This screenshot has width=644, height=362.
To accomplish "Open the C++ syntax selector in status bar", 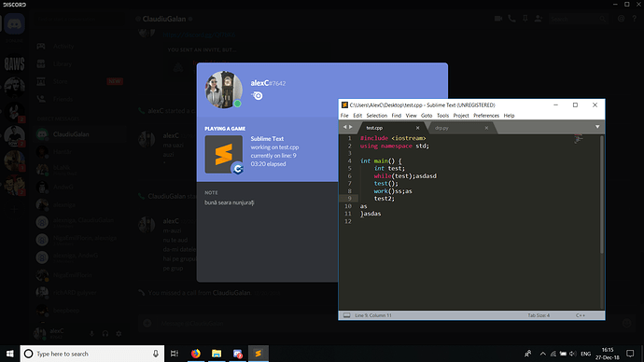I will coord(581,315).
